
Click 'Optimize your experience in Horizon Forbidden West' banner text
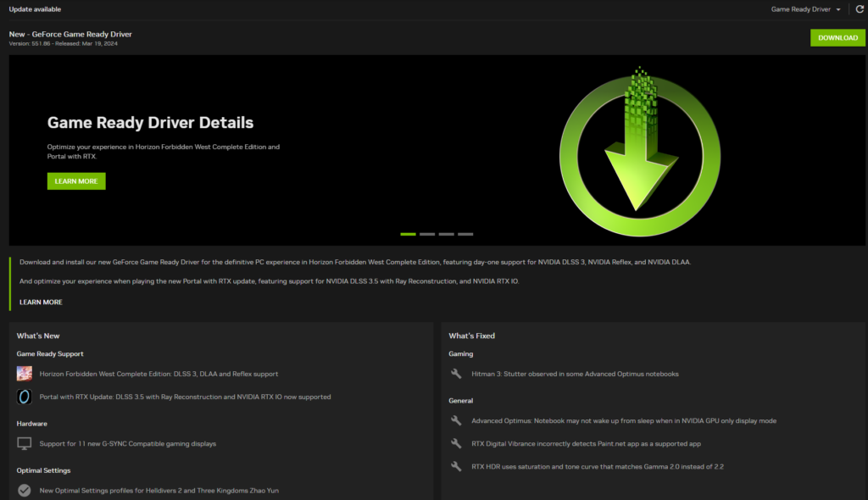(164, 152)
